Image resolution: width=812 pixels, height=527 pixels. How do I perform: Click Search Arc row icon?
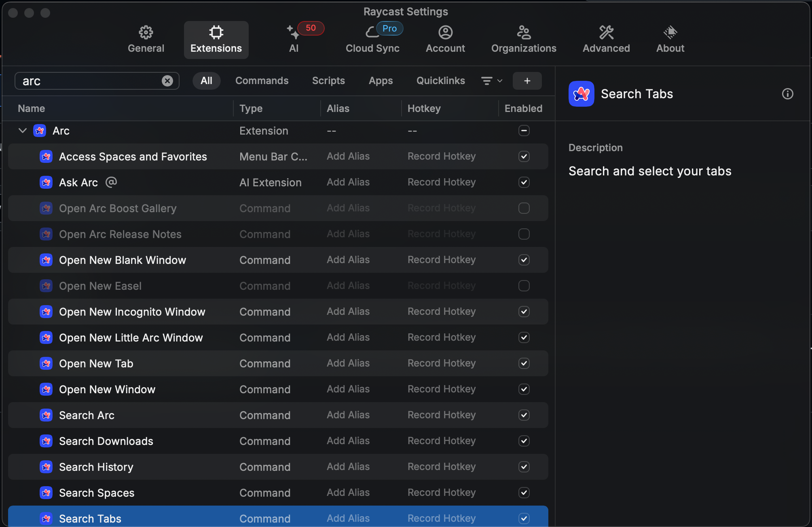coord(46,415)
